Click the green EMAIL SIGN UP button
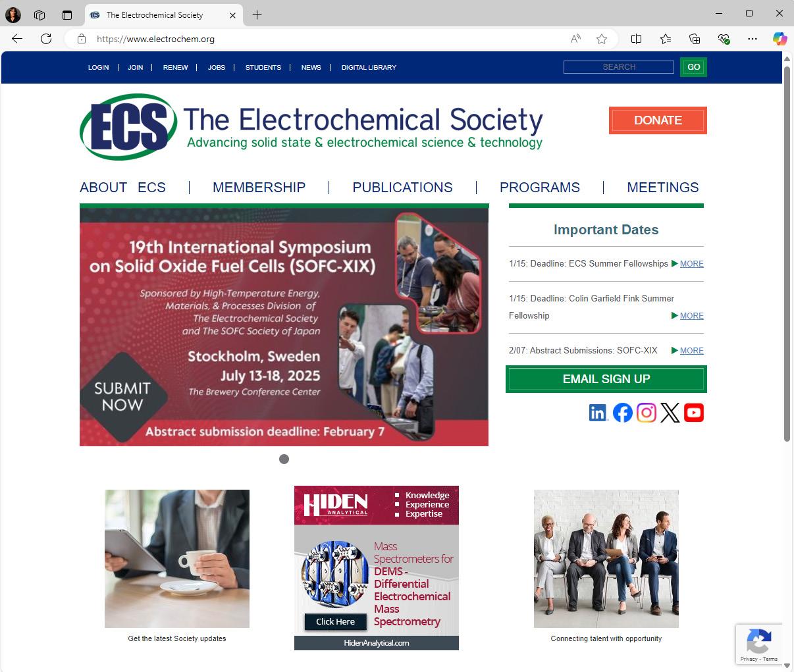 (x=606, y=379)
